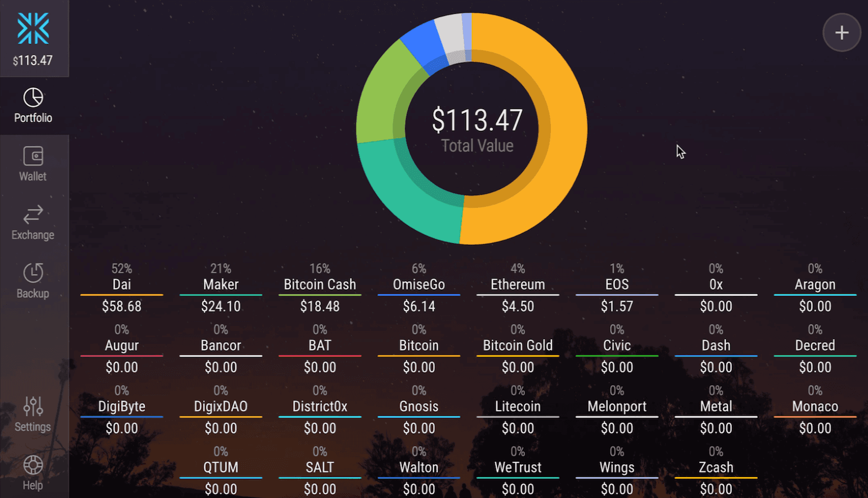Select the Dash asset entry
Viewport: 868px width, 498px height.
tap(716, 349)
